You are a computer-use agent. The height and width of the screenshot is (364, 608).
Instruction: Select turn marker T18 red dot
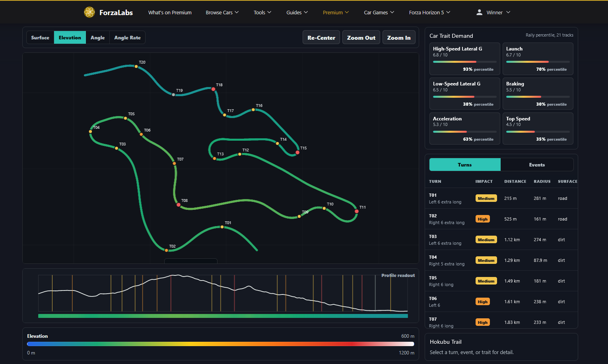point(213,89)
